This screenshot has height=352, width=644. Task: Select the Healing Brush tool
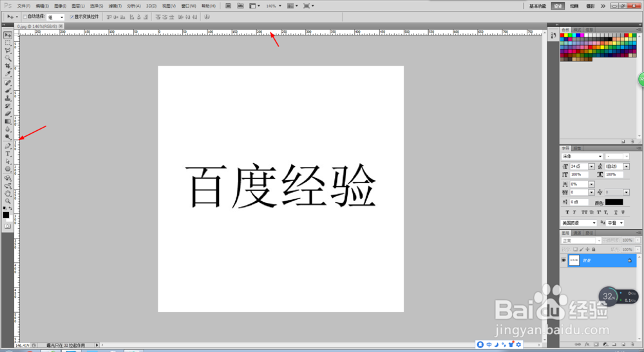8,83
